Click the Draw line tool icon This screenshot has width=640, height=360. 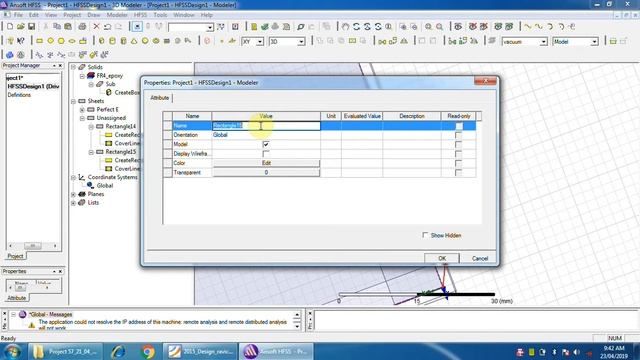click(x=528, y=27)
